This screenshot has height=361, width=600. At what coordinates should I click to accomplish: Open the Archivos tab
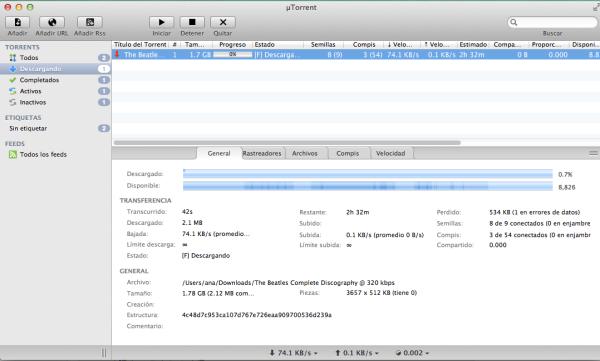point(305,153)
